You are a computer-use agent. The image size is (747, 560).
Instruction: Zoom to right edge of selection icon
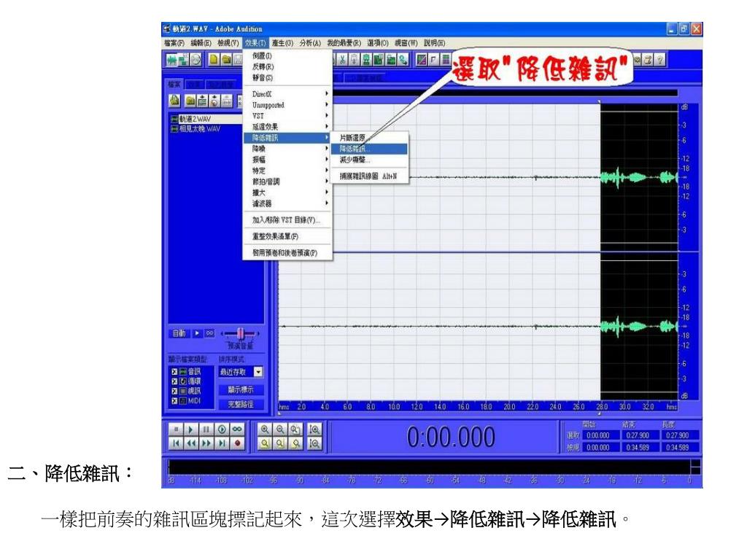click(295, 444)
